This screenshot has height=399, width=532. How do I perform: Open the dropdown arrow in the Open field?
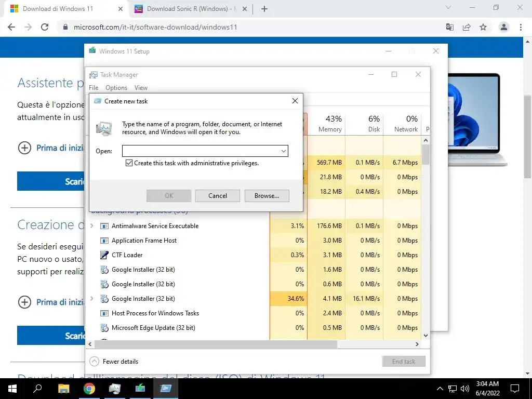coord(283,151)
